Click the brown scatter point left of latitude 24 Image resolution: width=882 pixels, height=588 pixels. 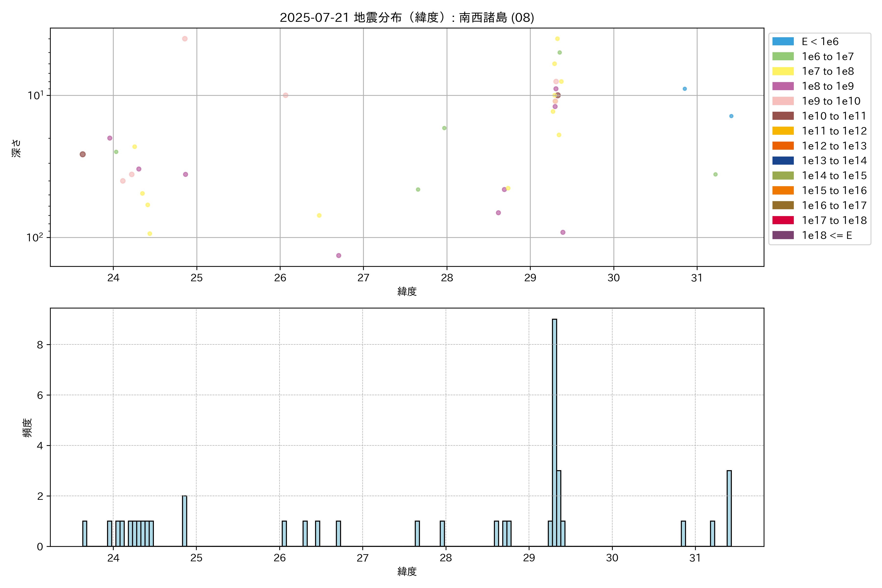[x=83, y=154]
